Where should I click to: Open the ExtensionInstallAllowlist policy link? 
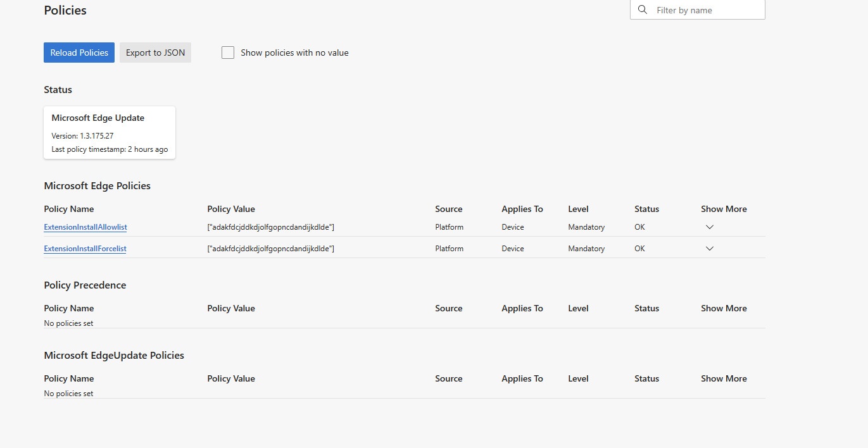(x=85, y=227)
